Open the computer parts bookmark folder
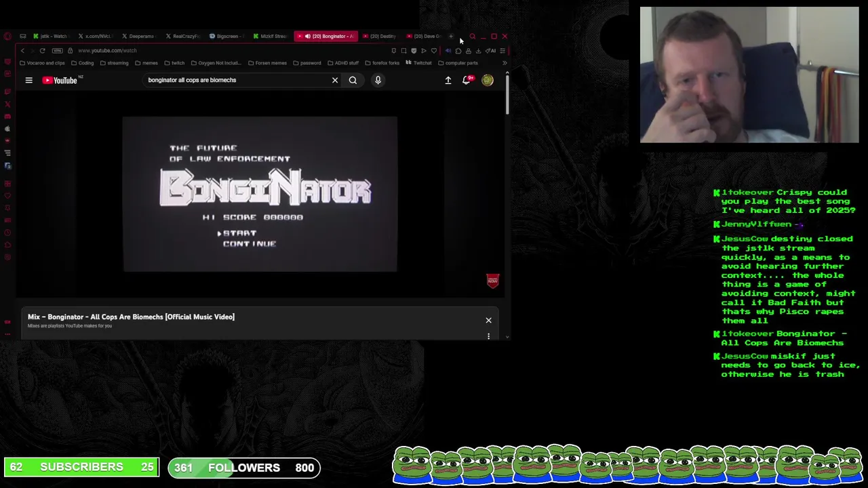Screen dimensions: 868x488 458,63
